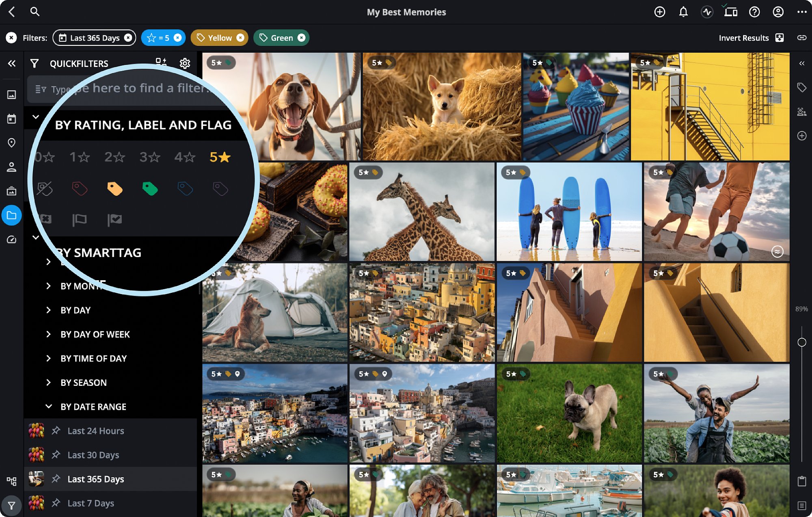Image resolution: width=812 pixels, height=517 pixels.
Task: Click the quickfilter layout icon beside gear
Action: (161, 62)
